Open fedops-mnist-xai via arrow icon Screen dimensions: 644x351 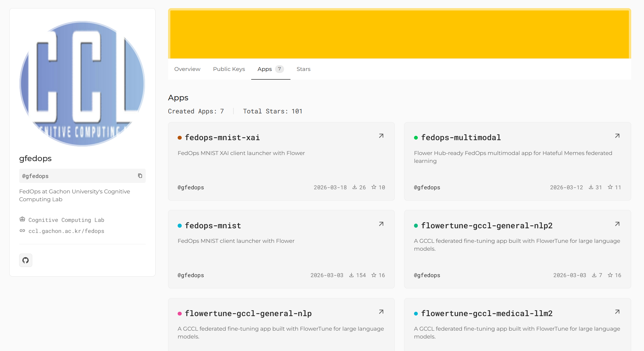click(381, 136)
